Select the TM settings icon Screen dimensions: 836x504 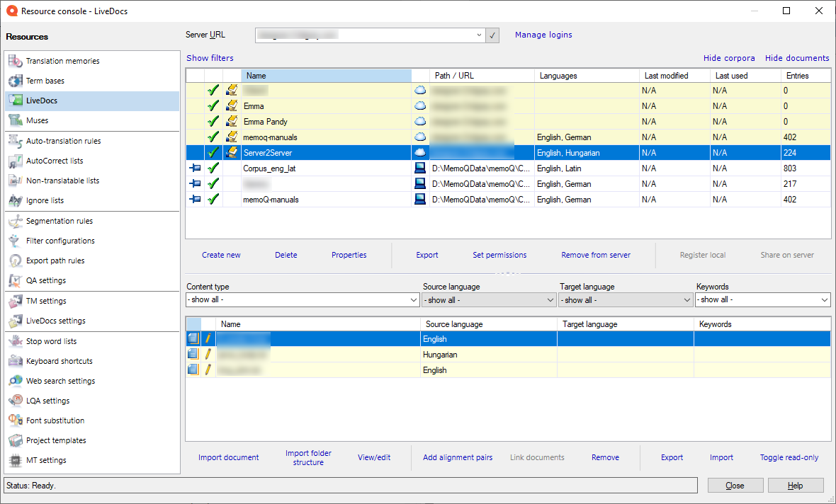click(x=16, y=301)
